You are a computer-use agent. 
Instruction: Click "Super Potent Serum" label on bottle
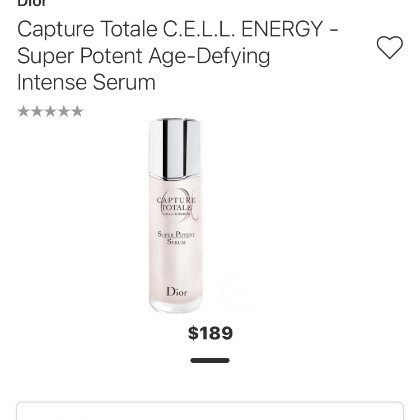[176, 237]
